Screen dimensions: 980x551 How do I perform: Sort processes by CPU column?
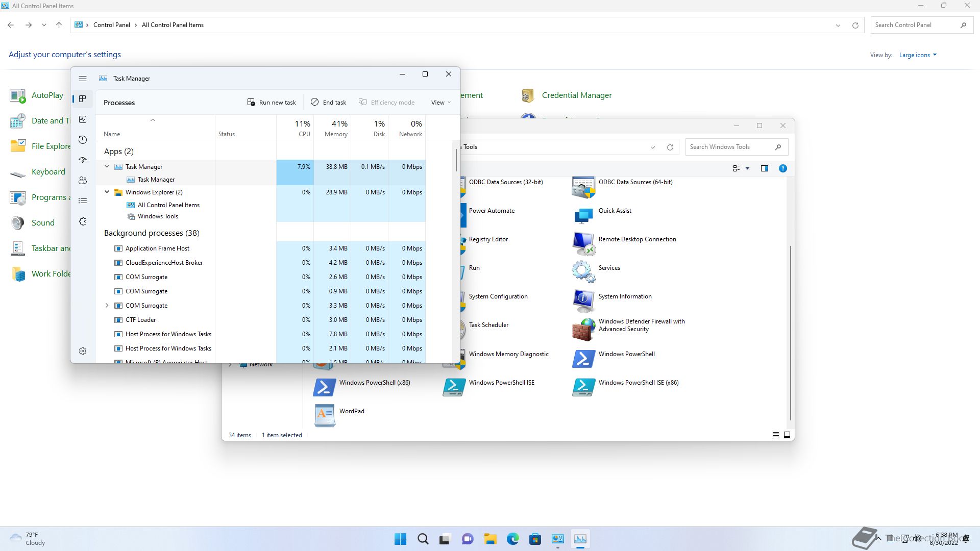tap(295, 128)
